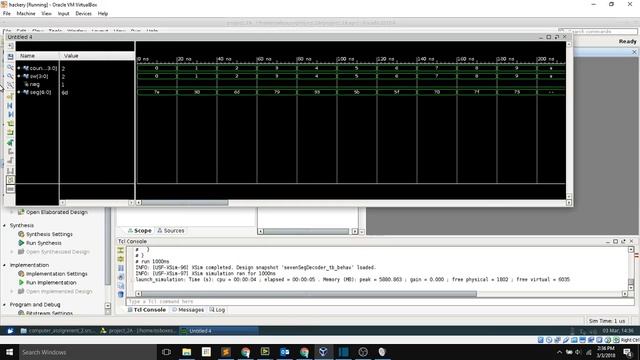Collapse the Synthesis section
Screen dimensions: 640x360
4,225
